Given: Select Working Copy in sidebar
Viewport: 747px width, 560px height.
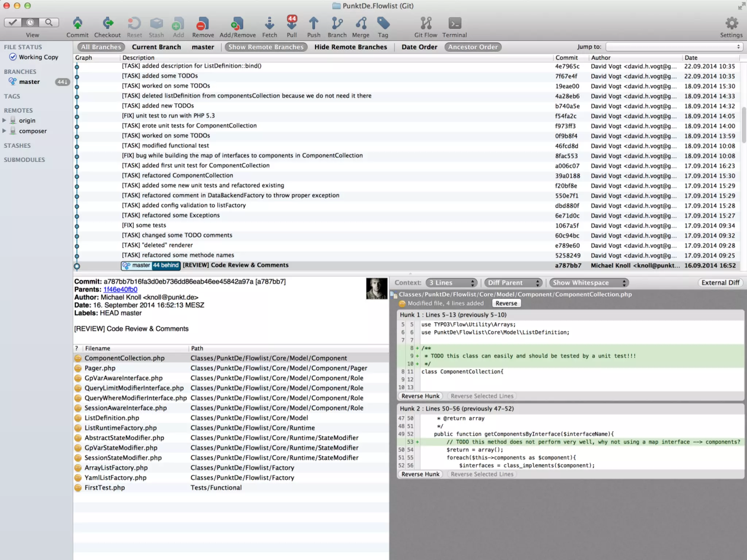Looking at the screenshot, I should [x=38, y=57].
